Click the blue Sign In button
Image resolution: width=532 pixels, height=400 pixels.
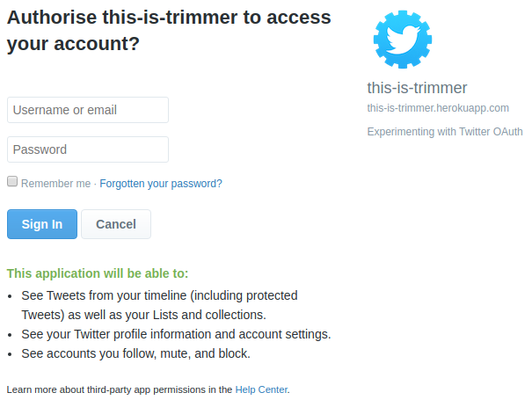coord(42,224)
